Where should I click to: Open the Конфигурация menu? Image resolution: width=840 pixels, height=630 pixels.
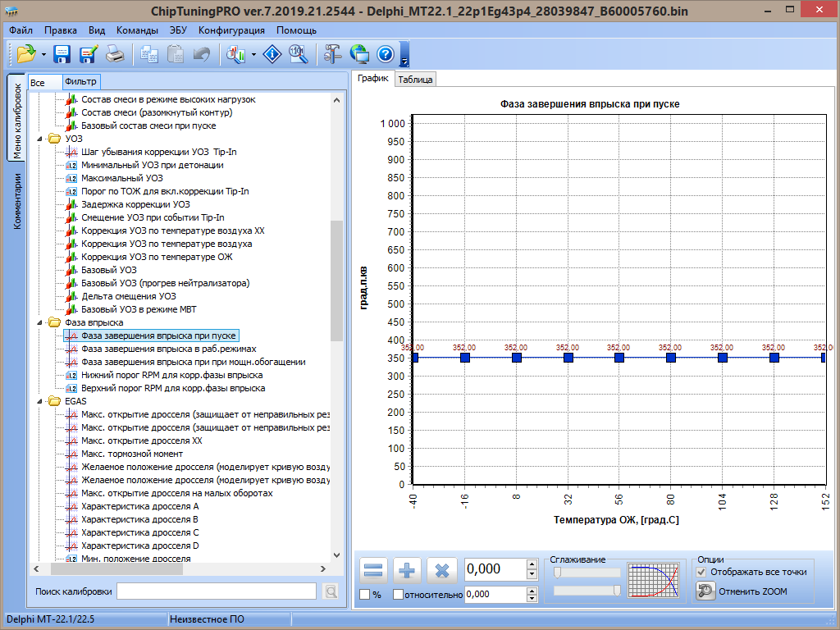click(x=231, y=30)
